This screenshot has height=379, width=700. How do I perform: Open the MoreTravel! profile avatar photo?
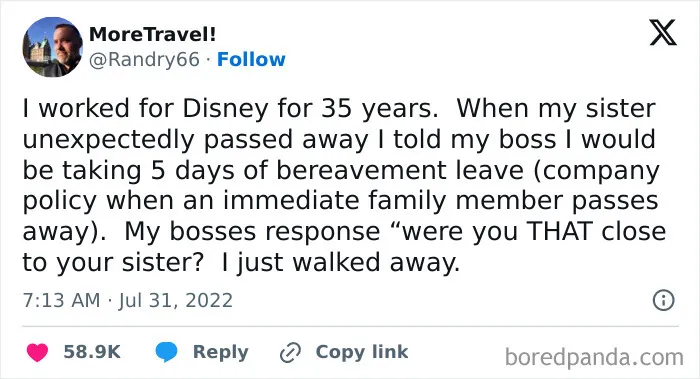(53, 47)
